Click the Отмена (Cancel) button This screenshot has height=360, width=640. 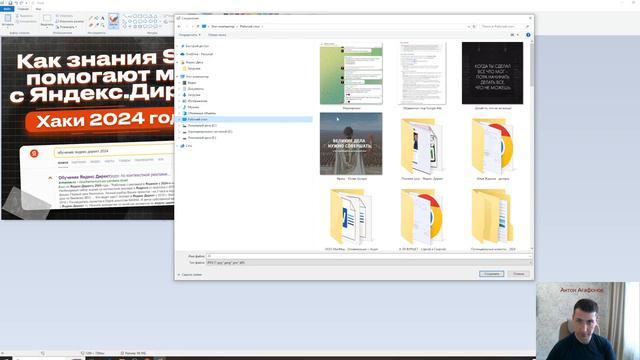519,274
